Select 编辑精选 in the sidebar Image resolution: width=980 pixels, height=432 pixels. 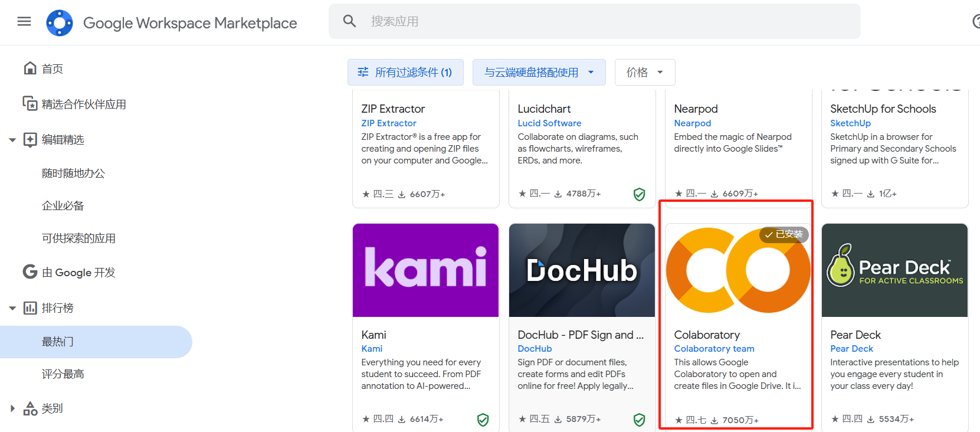pos(63,140)
